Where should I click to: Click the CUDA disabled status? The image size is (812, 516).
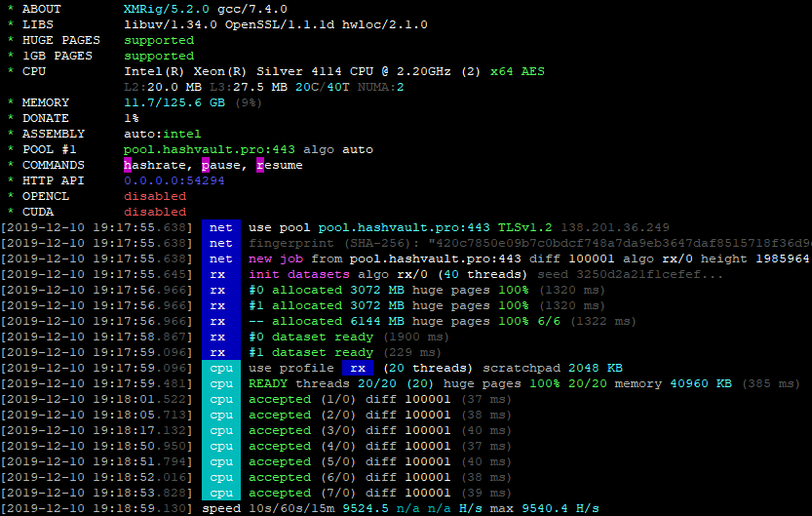pos(155,212)
